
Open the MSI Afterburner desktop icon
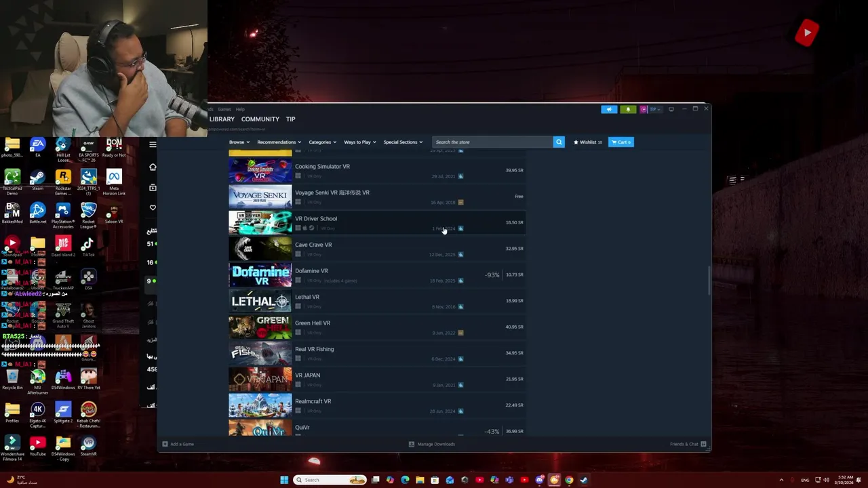tap(37, 382)
